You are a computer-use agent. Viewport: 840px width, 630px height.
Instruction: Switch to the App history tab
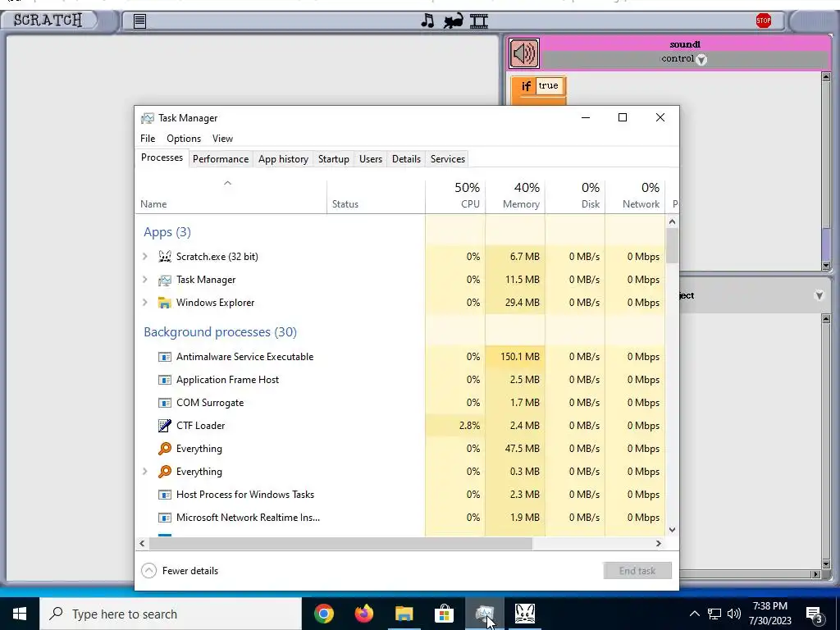click(283, 158)
